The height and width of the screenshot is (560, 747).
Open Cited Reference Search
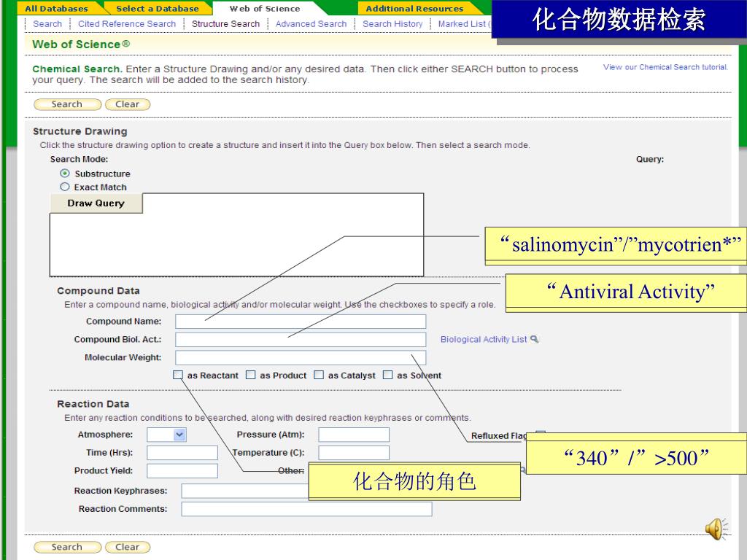[x=127, y=24]
